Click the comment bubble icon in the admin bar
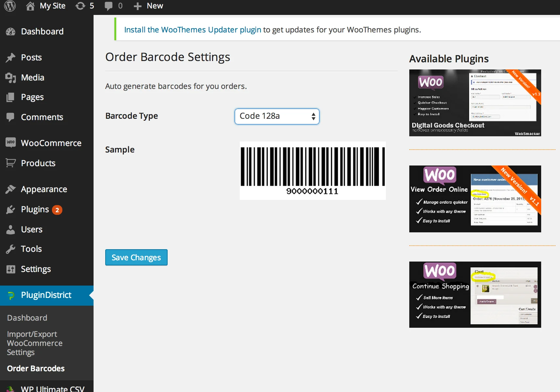Image resolution: width=560 pixels, height=392 pixels. pos(108,6)
